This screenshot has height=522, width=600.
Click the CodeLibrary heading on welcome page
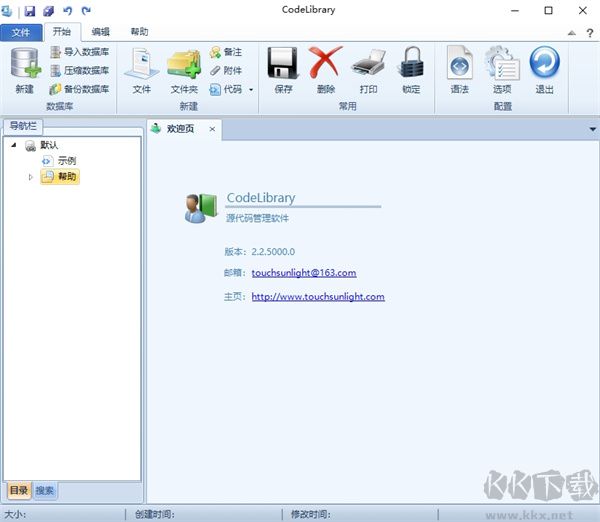261,198
